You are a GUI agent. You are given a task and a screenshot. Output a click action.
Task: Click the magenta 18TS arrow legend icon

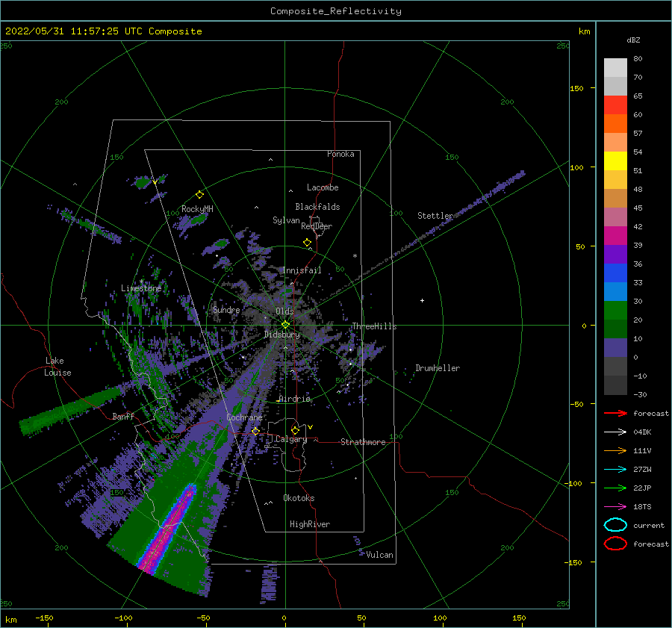pyautogui.click(x=615, y=507)
